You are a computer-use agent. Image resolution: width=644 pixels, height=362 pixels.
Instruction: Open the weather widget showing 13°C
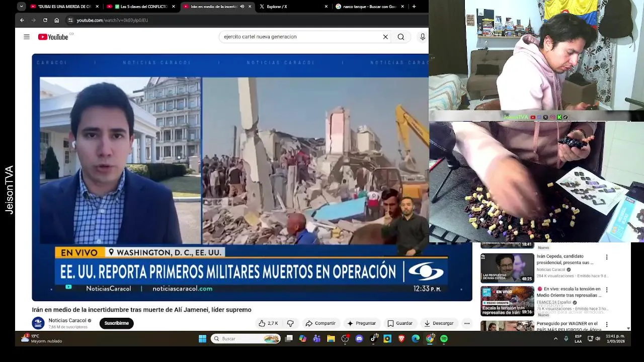point(41,338)
